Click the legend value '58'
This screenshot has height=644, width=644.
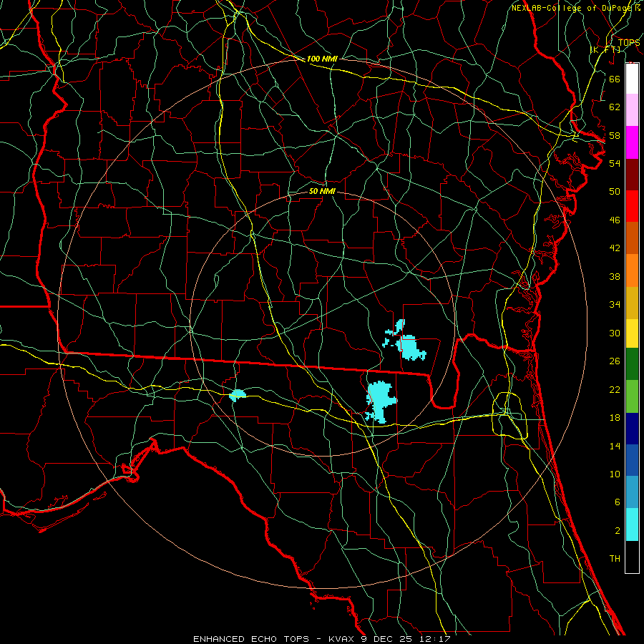pos(615,135)
